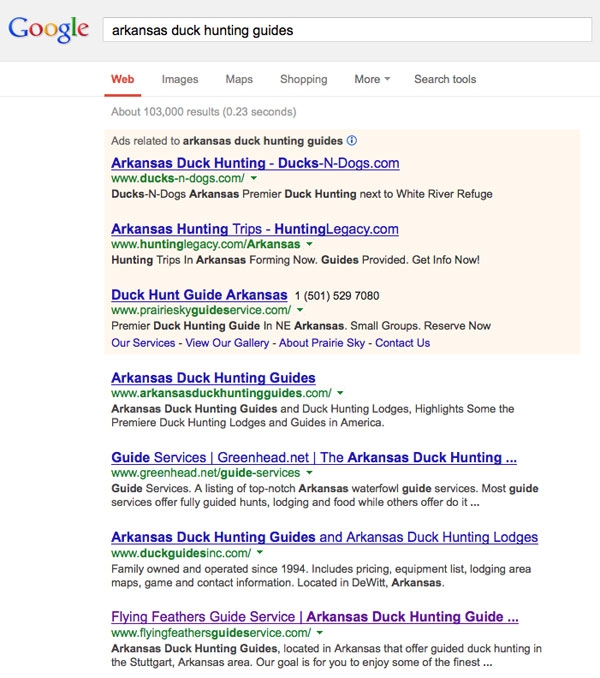
Task: Open Arkansas Hunting Trips - HuntingLegacy.com ad
Action: tap(255, 229)
